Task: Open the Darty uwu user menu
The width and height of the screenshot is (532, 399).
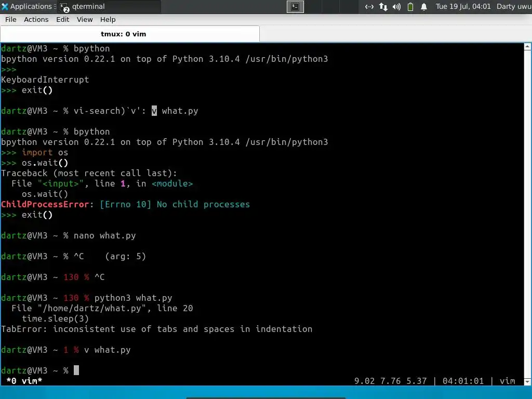Action: pos(514,6)
